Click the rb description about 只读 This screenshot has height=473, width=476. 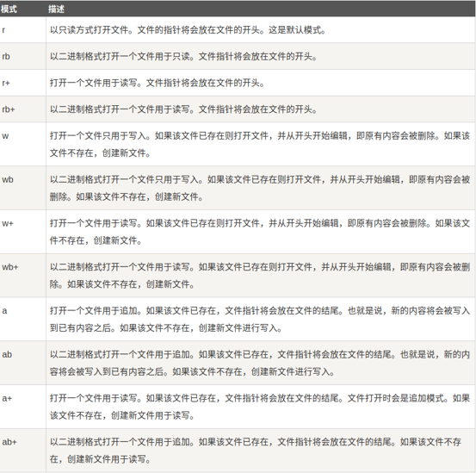183,56
